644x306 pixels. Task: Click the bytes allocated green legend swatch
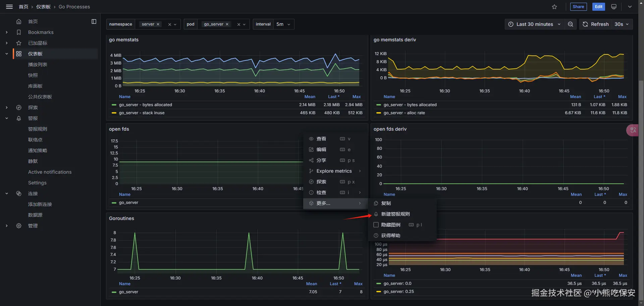click(x=114, y=105)
